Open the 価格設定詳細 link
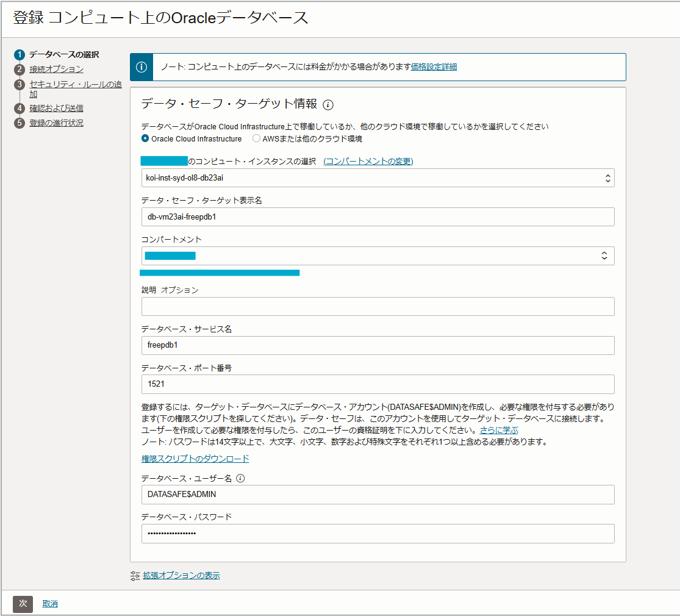 (x=434, y=66)
